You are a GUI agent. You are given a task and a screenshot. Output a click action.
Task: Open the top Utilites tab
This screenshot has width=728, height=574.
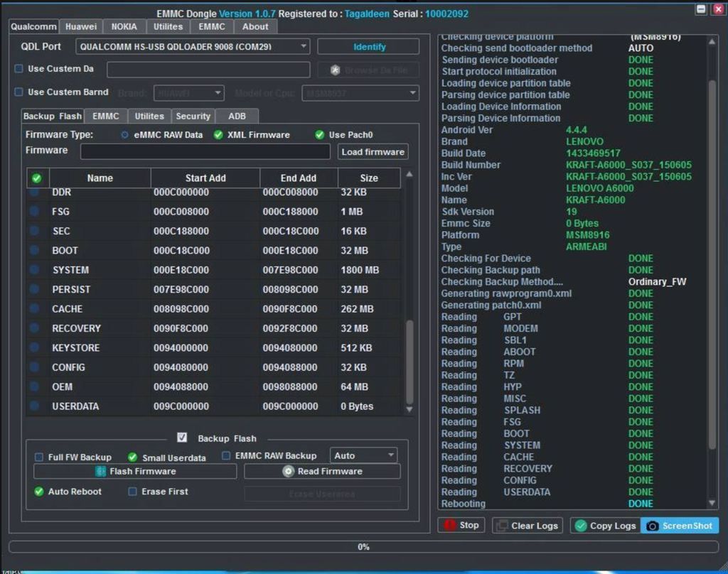click(168, 26)
